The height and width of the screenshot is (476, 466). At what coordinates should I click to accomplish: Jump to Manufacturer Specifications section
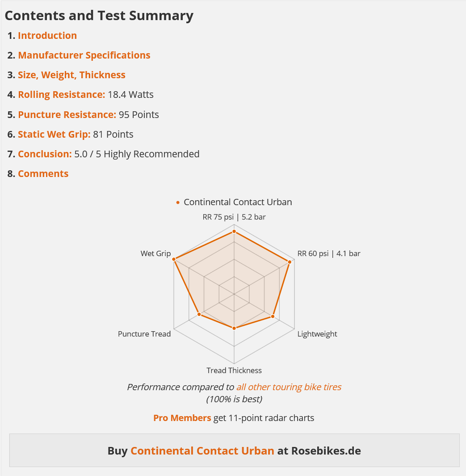pyautogui.click(x=84, y=55)
